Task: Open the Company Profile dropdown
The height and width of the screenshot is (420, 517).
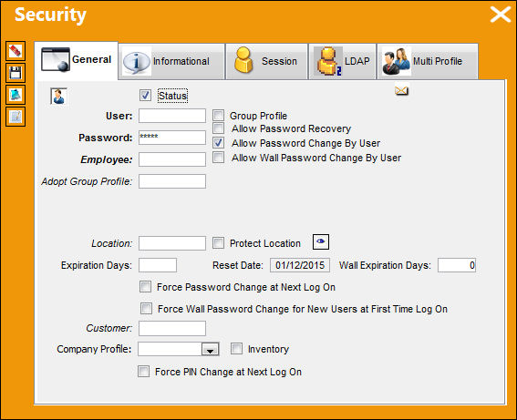Action: click(x=210, y=349)
